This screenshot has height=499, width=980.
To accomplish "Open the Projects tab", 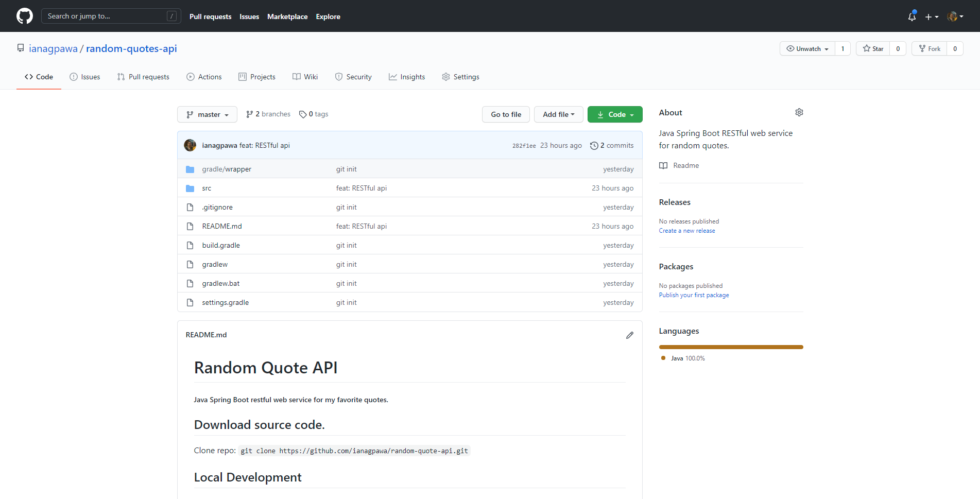I will 257,77.
